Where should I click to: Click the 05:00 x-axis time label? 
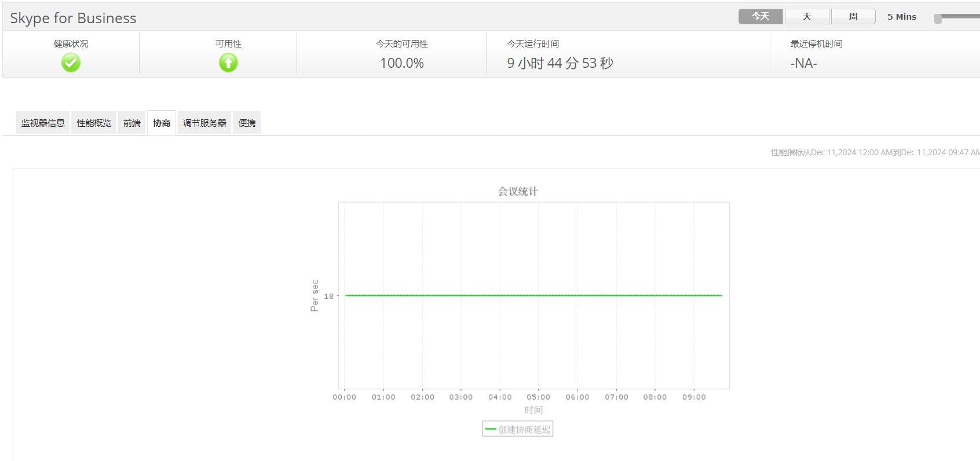[538, 397]
